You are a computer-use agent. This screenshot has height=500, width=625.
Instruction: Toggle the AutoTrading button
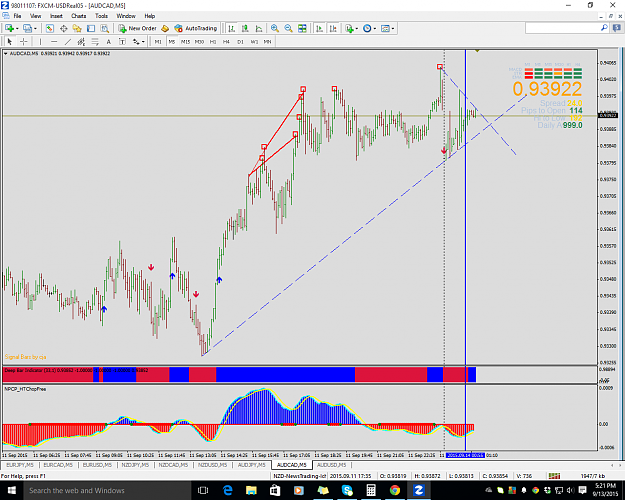point(196,28)
